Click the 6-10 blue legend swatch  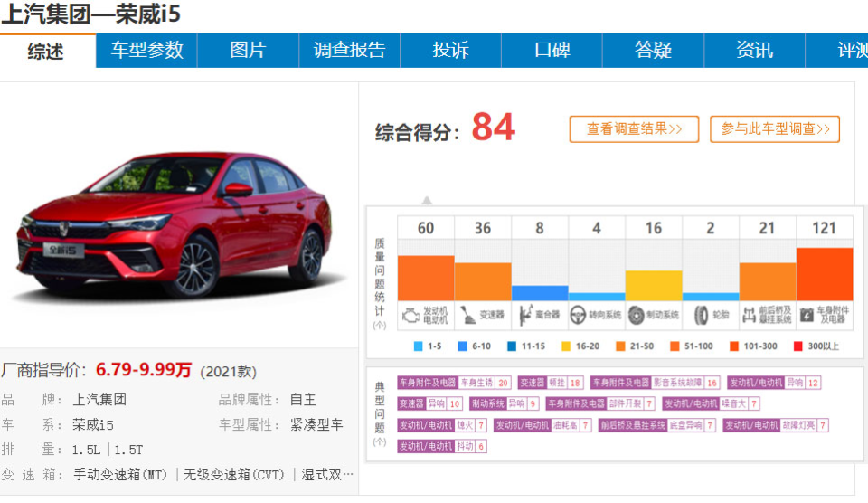pos(463,346)
